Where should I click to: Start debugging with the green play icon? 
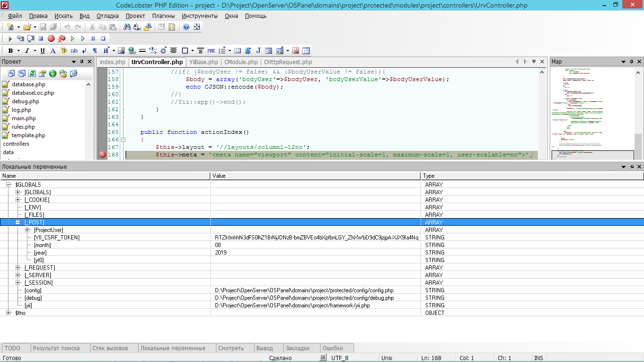(10, 39)
